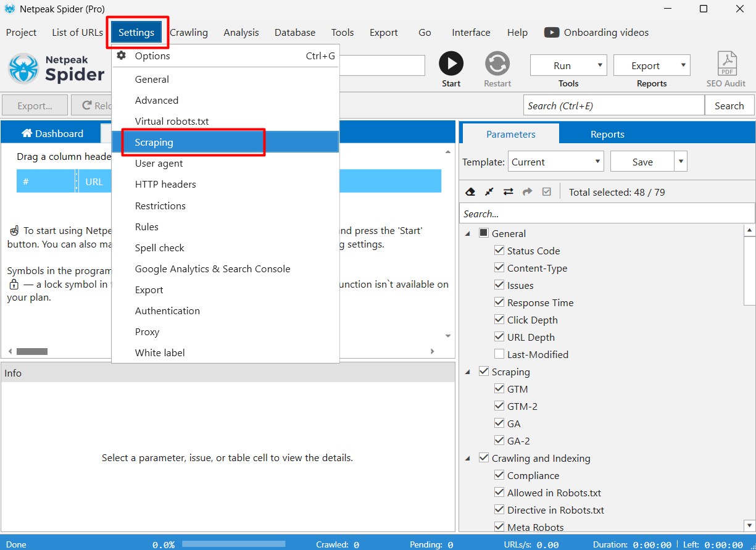This screenshot has width=756, height=550.
Task: Open the SEO Audit PDF icon
Action: pyautogui.click(x=727, y=64)
